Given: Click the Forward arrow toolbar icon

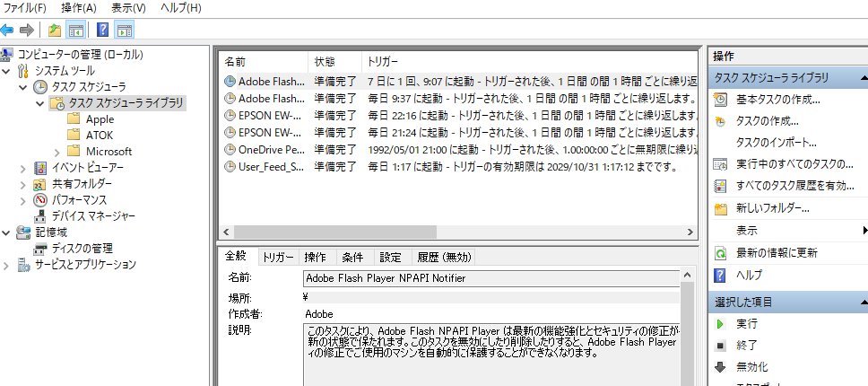Looking at the screenshot, I should click(x=27, y=30).
